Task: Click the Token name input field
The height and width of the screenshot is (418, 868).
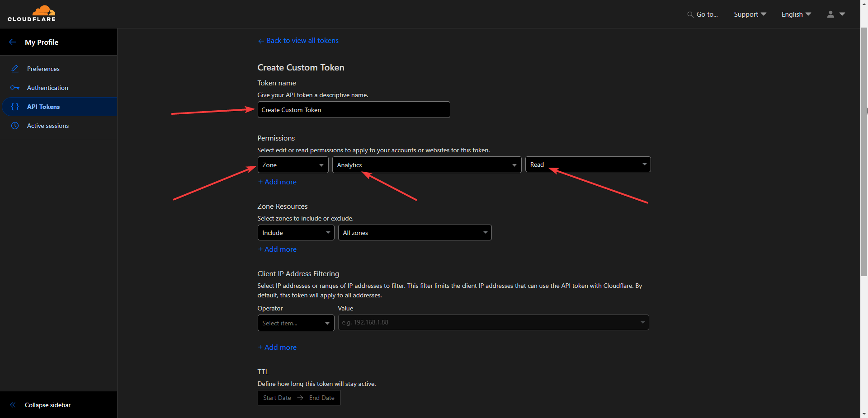Action: pyautogui.click(x=354, y=110)
